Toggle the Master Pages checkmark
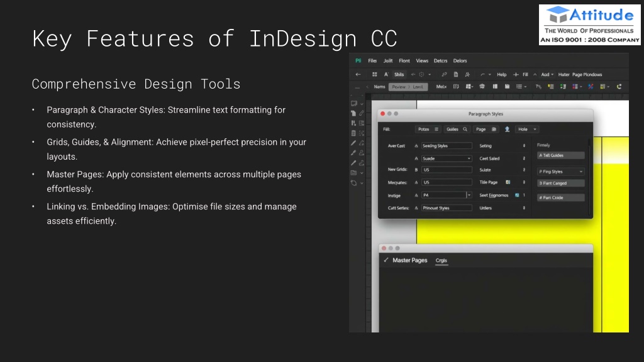 point(386,260)
